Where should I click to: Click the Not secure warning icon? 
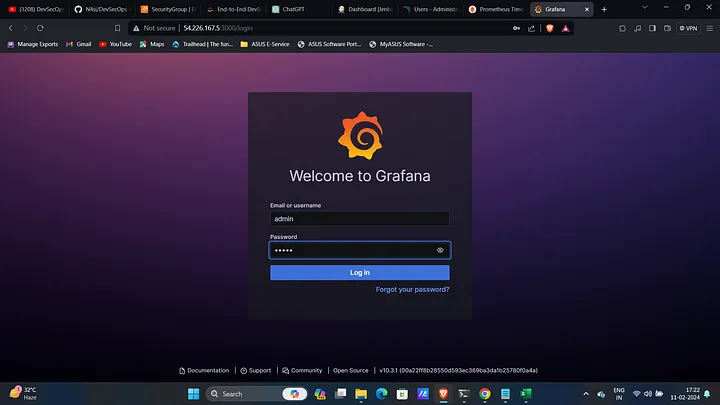(136, 28)
